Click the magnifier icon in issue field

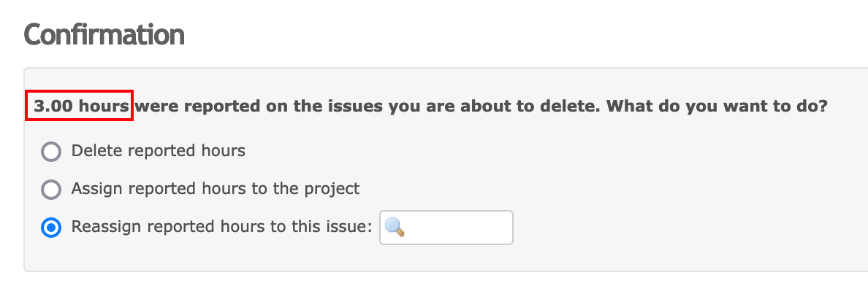395,227
